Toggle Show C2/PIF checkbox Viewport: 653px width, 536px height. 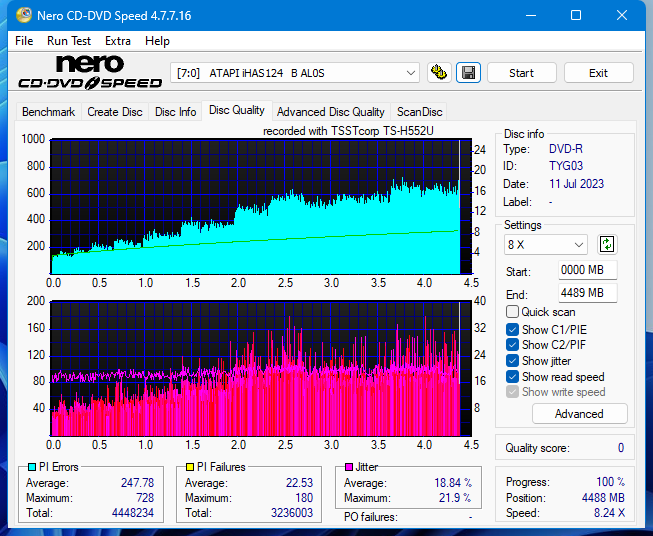point(512,345)
